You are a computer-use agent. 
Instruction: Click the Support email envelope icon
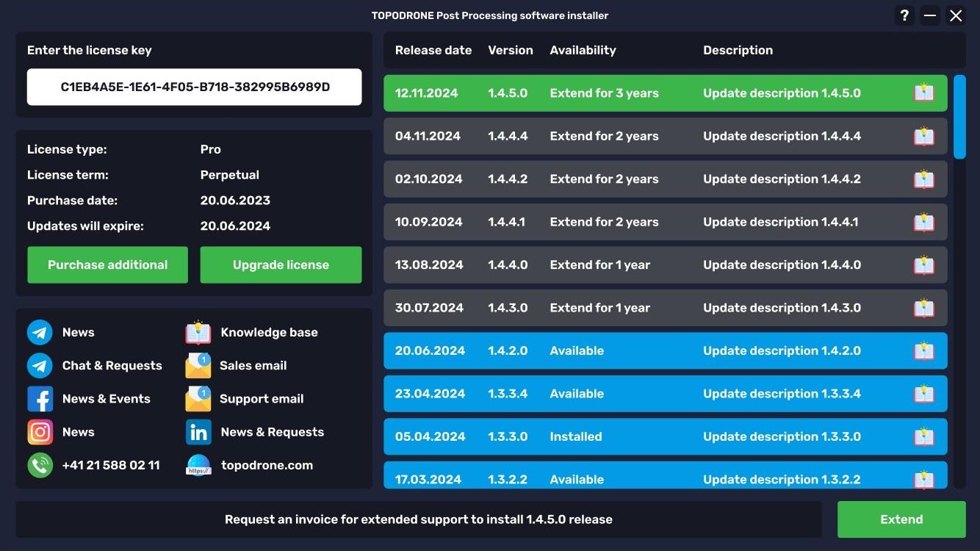[198, 399]
